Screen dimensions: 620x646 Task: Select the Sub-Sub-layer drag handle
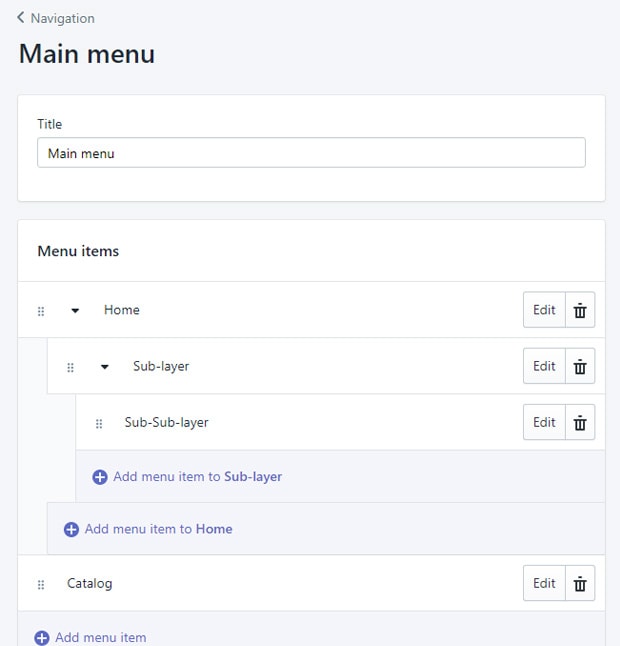[x=99, y=424]
